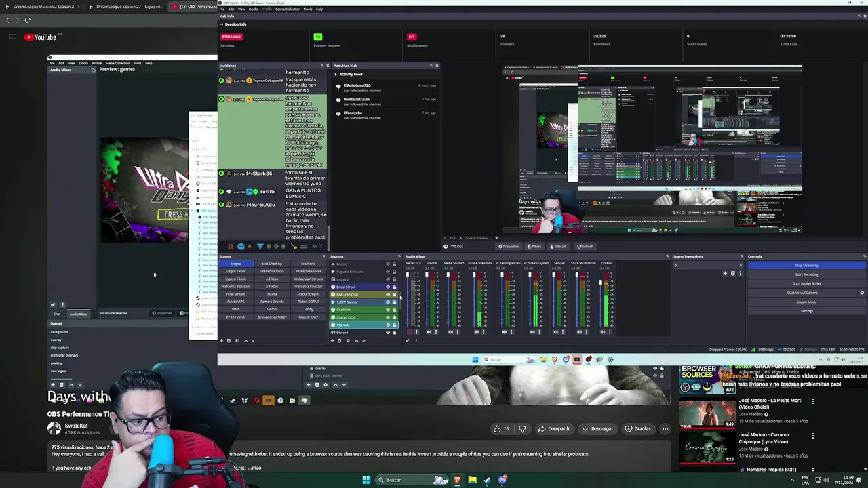Image resolution: width=868 pixels, height=488 pixels.
Task: Click the Compartir share button
Action: point(553,428)
